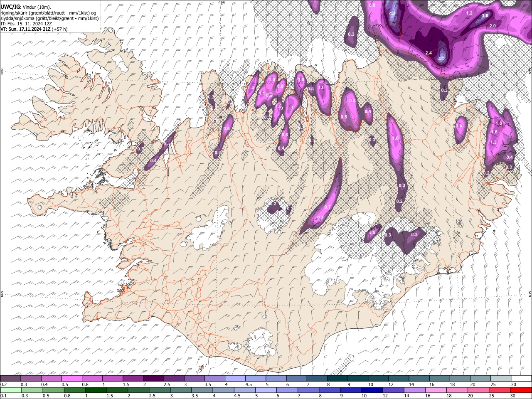Pick the bright pink 0.5–0.8 snow legend swatch
Viewport: 532px width, 399px height.
click(x=71, y=379)
